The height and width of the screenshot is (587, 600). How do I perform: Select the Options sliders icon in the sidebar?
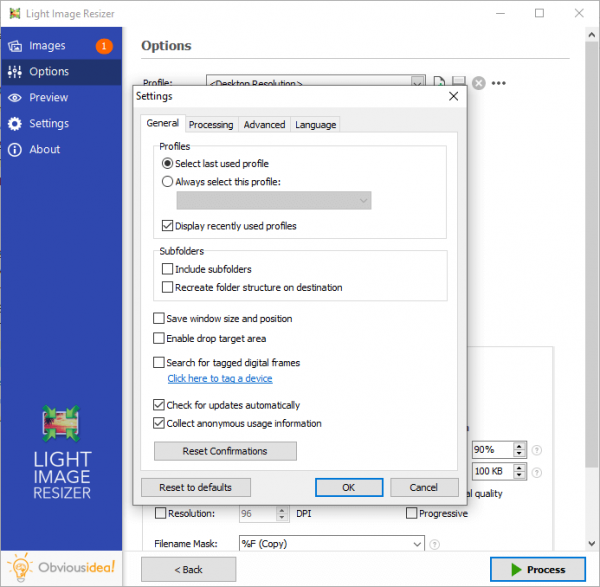pyautogui.click(x=15, y=72)
